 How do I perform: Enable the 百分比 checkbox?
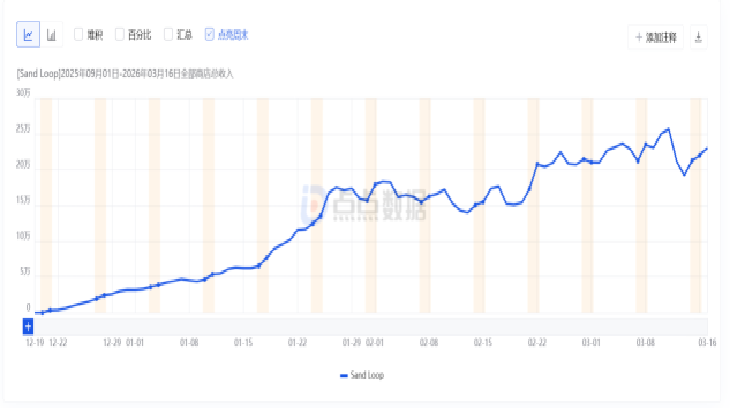[x=120, y=35]
